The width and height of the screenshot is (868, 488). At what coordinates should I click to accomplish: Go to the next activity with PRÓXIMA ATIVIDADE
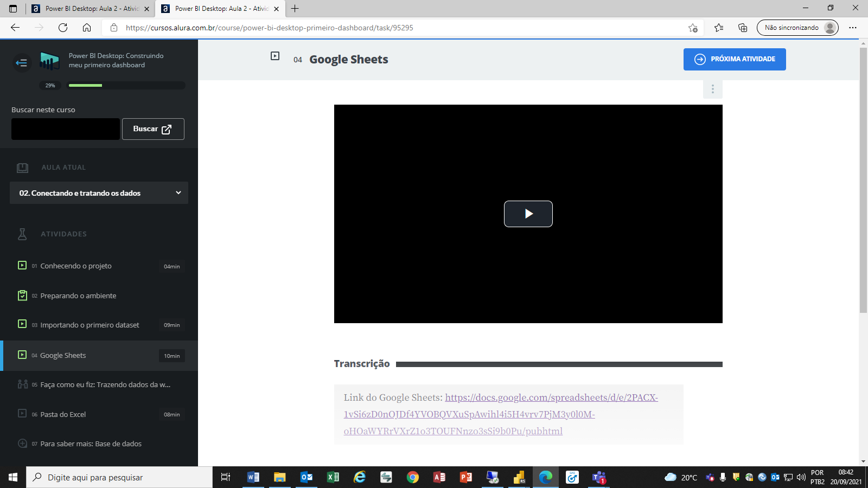point(735,59)
